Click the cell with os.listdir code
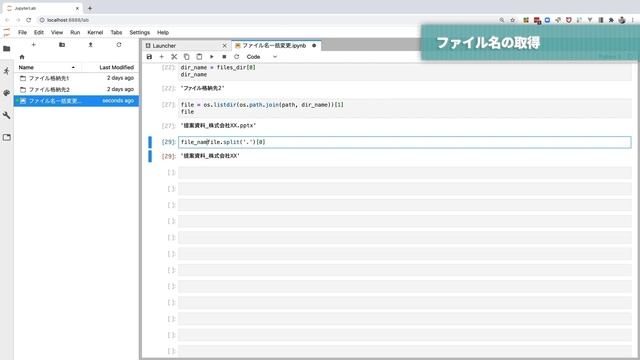640x360 pixels. tap(404, 108)
